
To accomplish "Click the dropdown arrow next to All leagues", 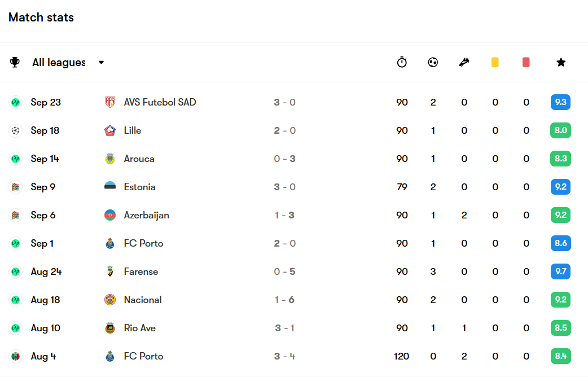I will [x=101, y=62].
